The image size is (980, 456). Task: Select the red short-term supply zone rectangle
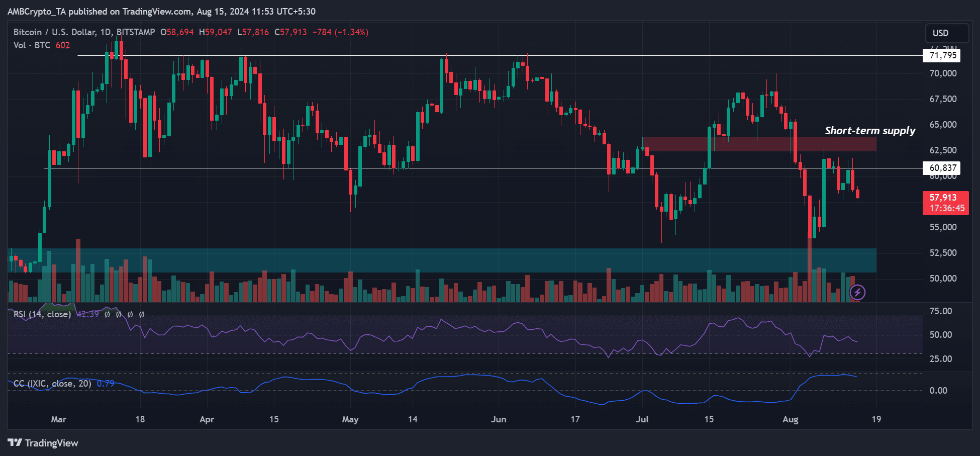(759, 144)
